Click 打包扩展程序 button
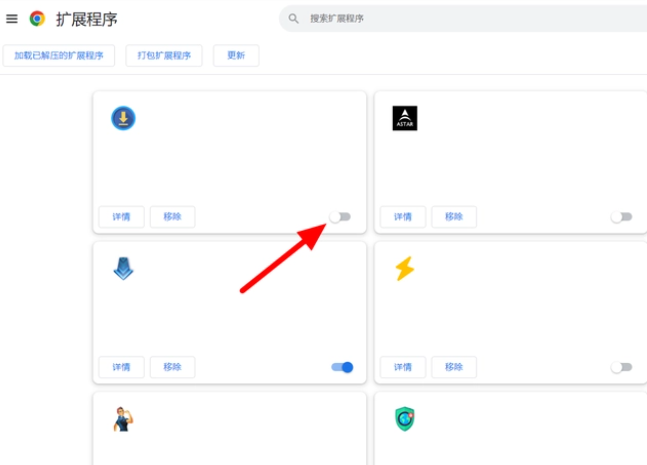This screenshot has width=647, height=465. pos(164,55)
